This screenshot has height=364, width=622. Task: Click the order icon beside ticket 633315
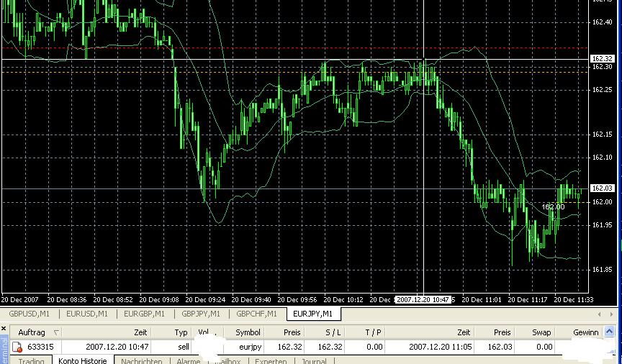tap(17, 347)
